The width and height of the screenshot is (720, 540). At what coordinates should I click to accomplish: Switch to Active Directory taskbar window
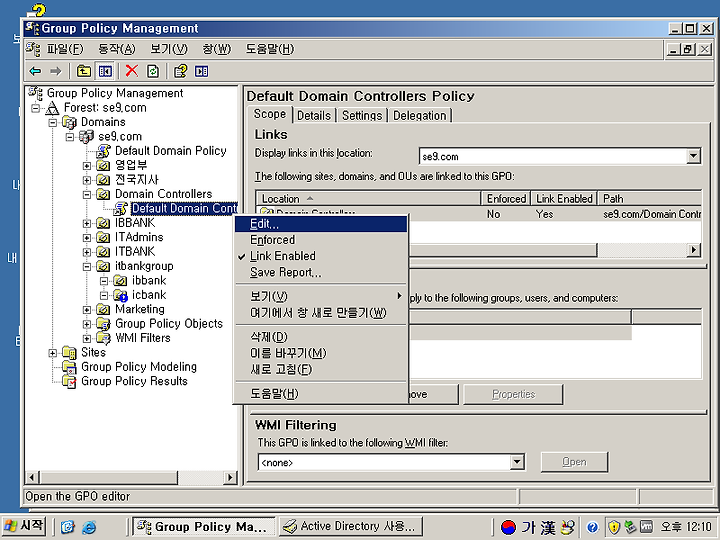point(351,526)
